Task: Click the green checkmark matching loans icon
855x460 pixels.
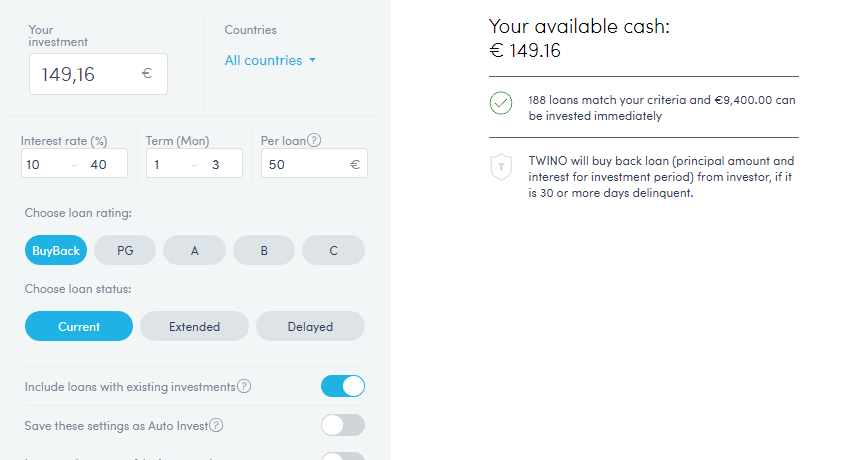Action: click(502, 102)
